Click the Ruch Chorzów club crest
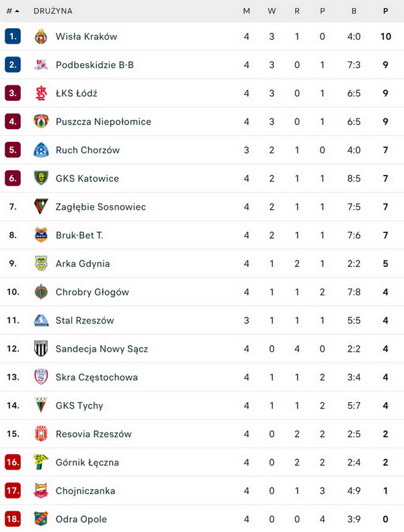This screenshot has height=532, width=404. 41,150
